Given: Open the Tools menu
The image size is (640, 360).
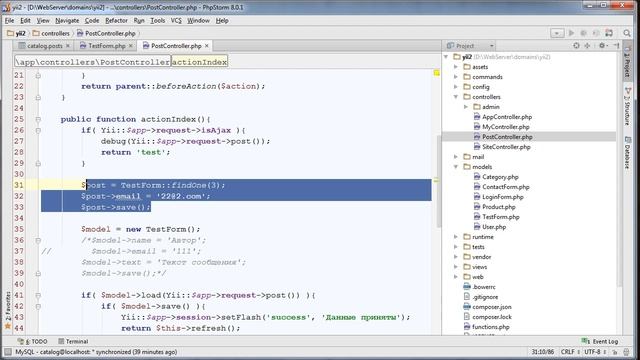Looking at the screenshot, I should (x=158, y=20).
